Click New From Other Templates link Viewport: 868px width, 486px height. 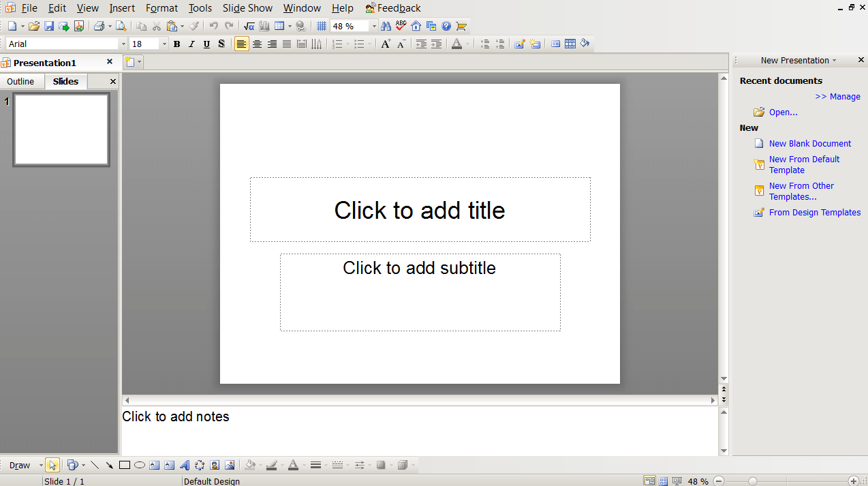click(x=801, y=192)
